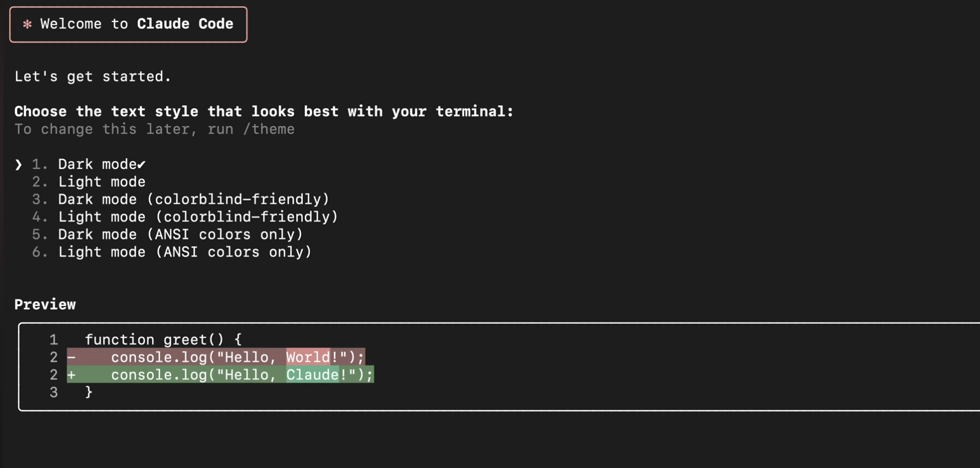Choose Dark mode (colorblind-friendly)

pos(181,199)
